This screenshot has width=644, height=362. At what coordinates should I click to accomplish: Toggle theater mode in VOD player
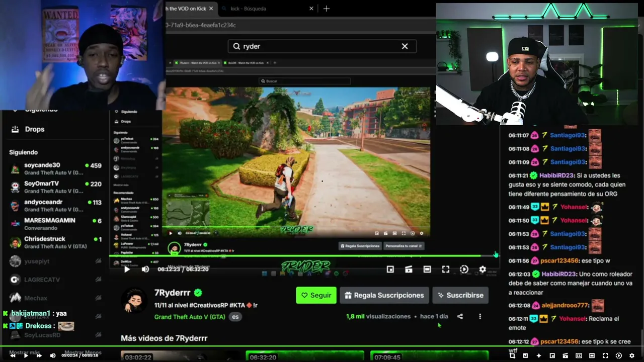click(427, 269)
